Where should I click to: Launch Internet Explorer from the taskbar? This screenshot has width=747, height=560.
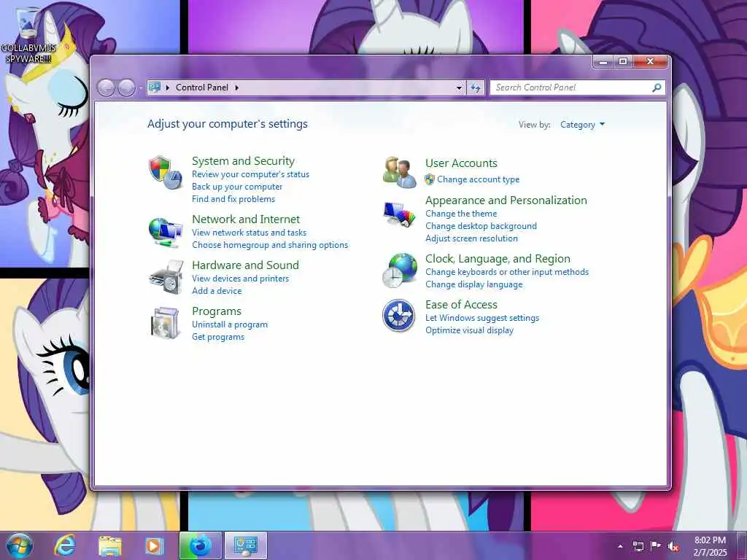point(65,545)
